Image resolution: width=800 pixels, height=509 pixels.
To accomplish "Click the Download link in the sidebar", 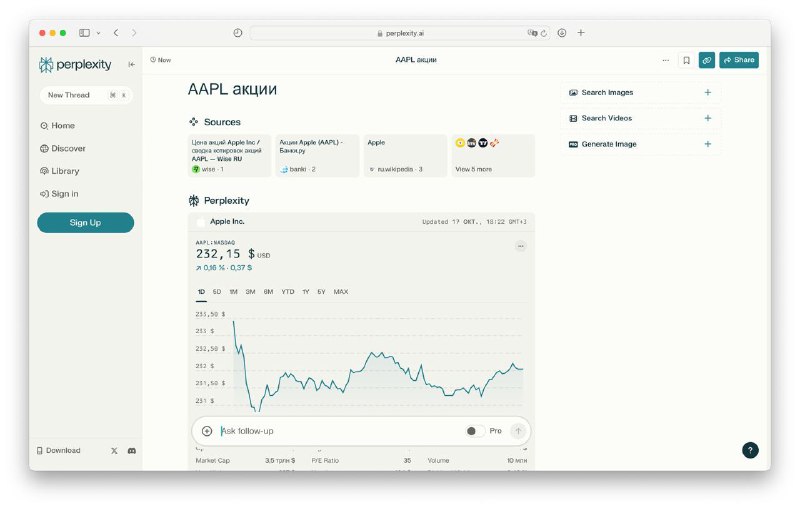I will [x=59, y=451].
